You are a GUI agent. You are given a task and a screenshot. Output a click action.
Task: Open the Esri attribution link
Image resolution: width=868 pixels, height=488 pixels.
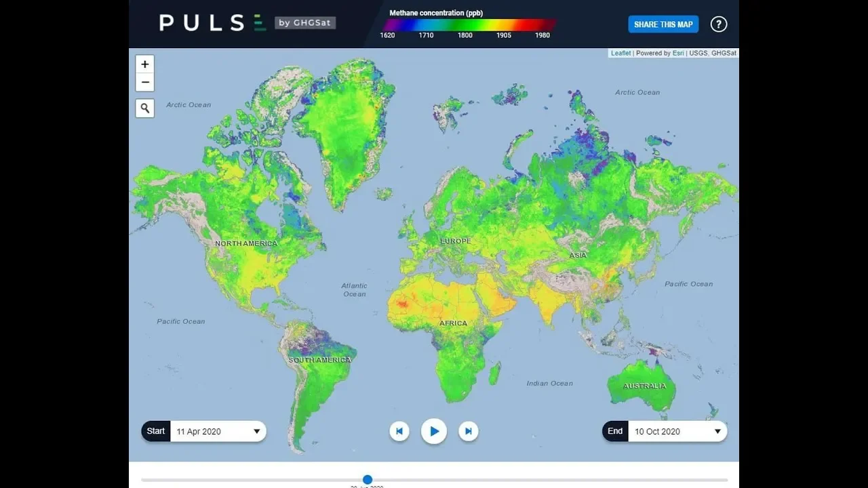click(x=678, y=53)
